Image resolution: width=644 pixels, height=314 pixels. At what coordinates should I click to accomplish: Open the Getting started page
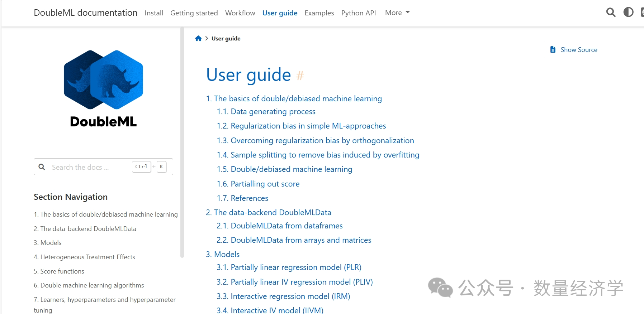(x=194, y=13)
